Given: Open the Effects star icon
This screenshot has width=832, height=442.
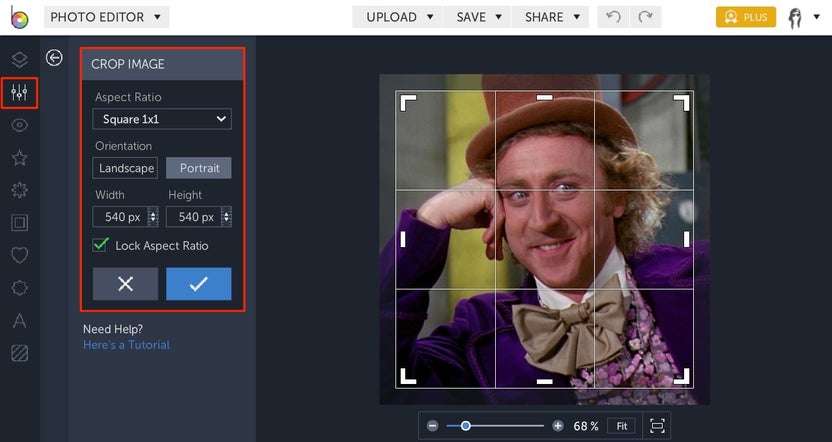Looking at the screenshot, I should click(20, 158).
